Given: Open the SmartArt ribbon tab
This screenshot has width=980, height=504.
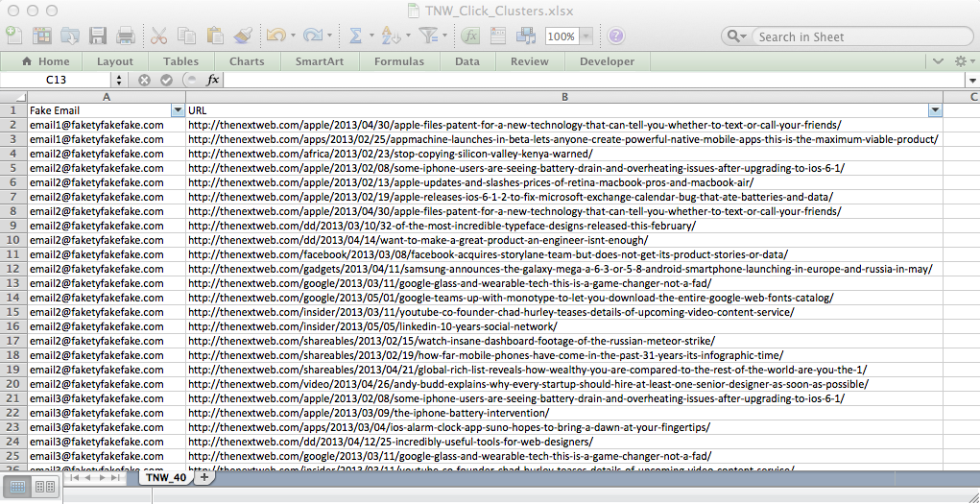Looking at the screenshot, I should (320, 61).
